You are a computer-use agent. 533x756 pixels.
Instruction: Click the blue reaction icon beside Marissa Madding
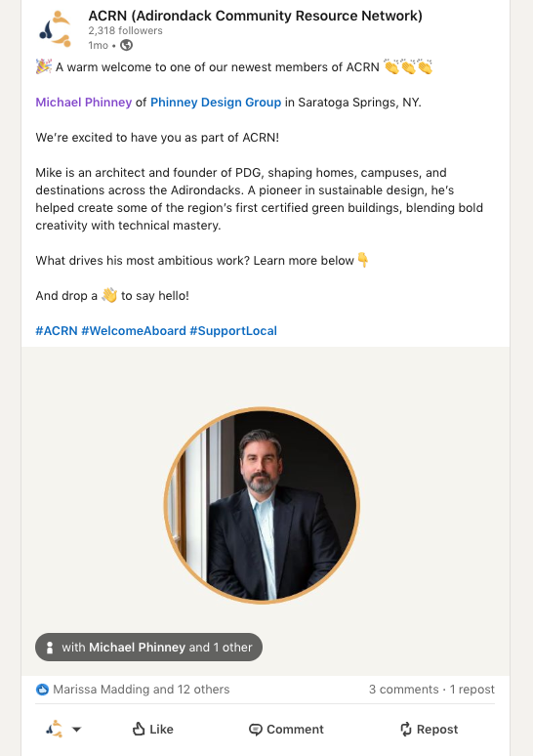coord(42,690)
